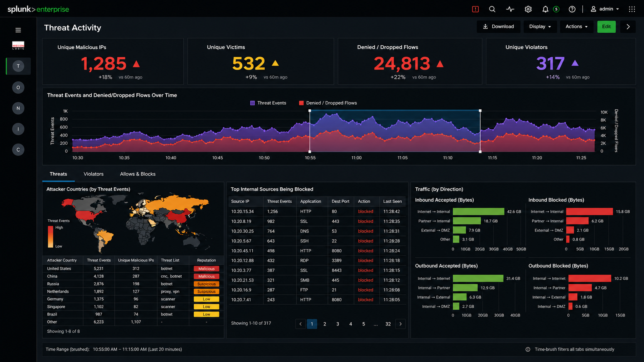Viewport: 644px width, 362px height.
Task: Toggle Threat Events legend swatch
Action: [x=252, y=103]
